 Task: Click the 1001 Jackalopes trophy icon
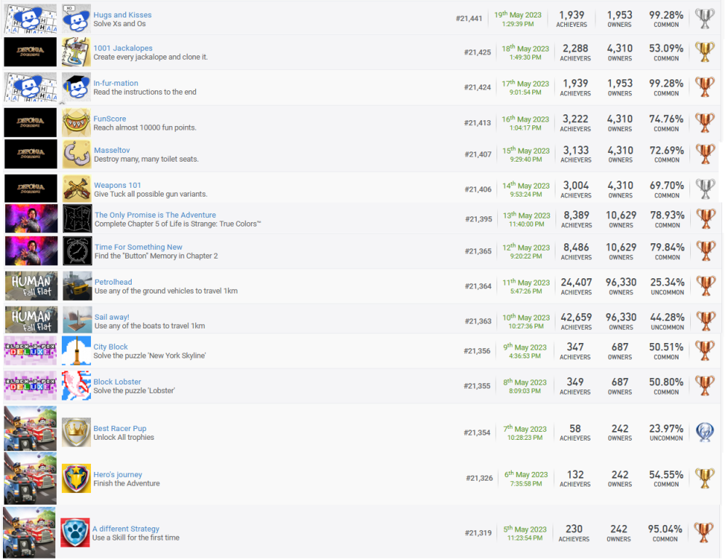coord(76,52)
